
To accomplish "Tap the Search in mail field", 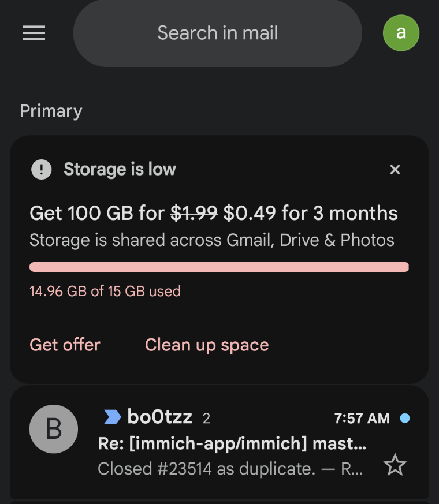I will tap(217, 33).
